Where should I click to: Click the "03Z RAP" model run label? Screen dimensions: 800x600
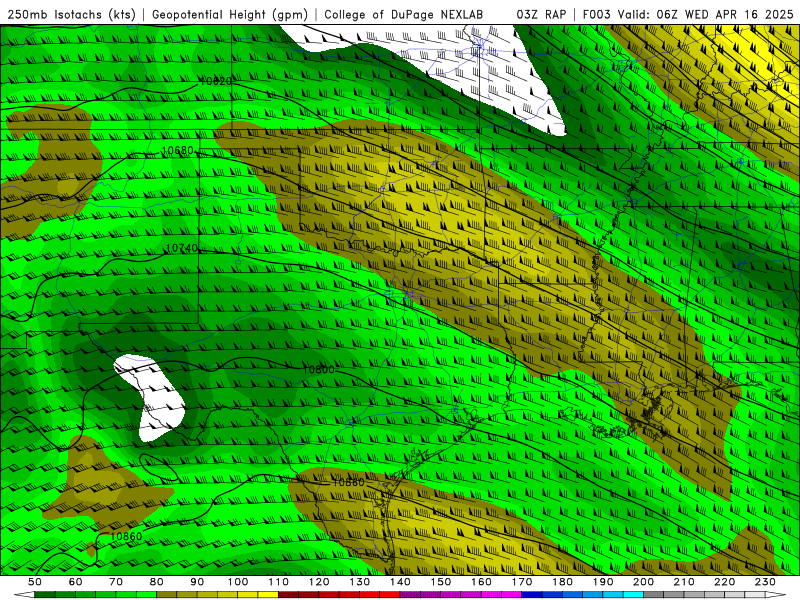pyautogui.click(x=541, y=14)
